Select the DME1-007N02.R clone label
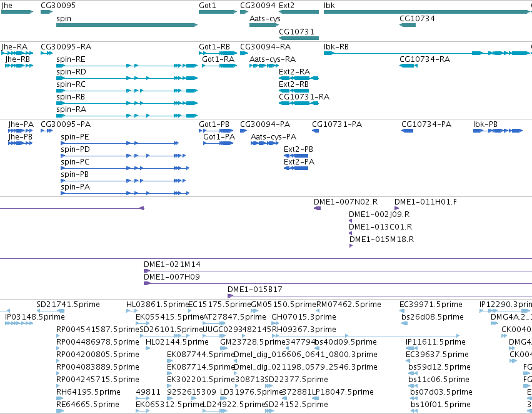532x414 pixels. point(345,202)
